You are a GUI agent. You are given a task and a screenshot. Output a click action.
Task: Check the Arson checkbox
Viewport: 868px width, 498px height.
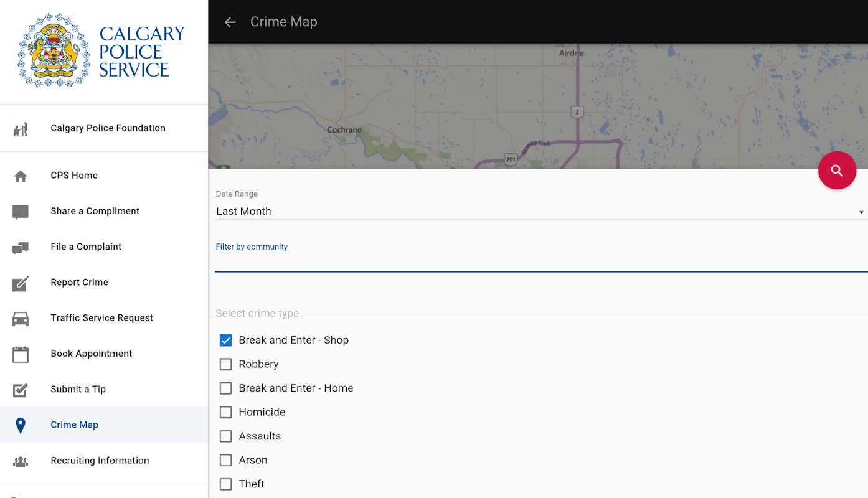point(226,460)
